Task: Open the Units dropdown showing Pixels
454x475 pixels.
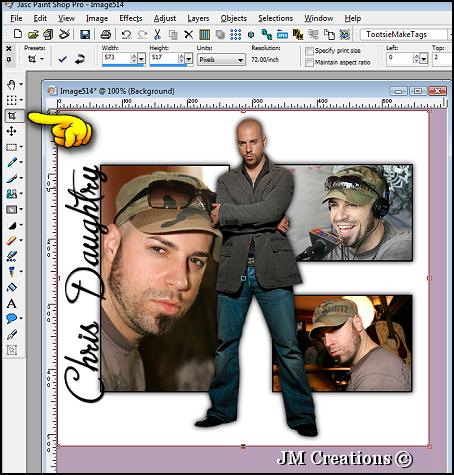Action: [221, 60]
